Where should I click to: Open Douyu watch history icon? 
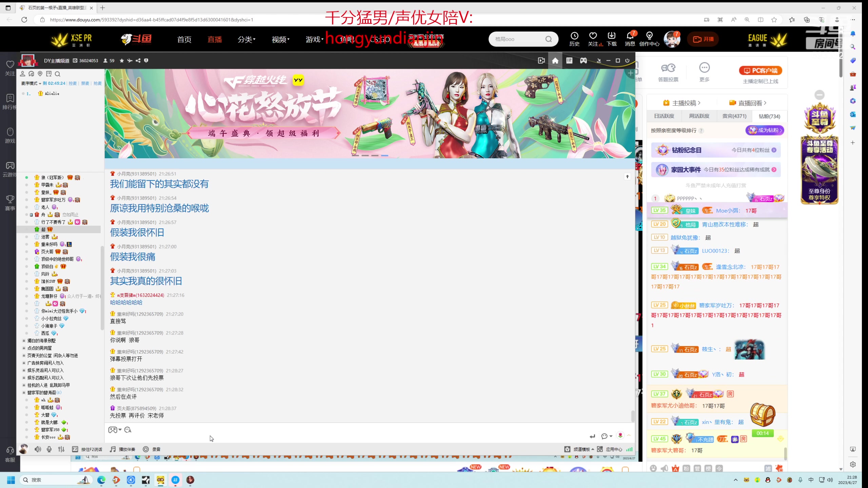point(574,39)
